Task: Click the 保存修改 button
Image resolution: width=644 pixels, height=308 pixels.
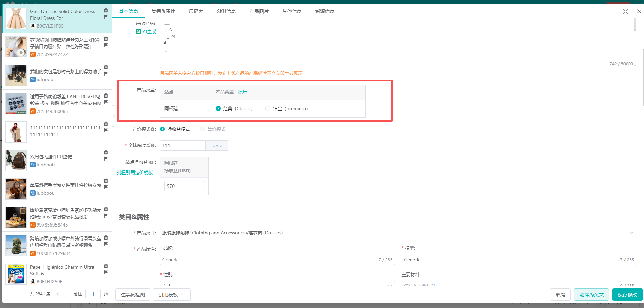Action: 627,295
